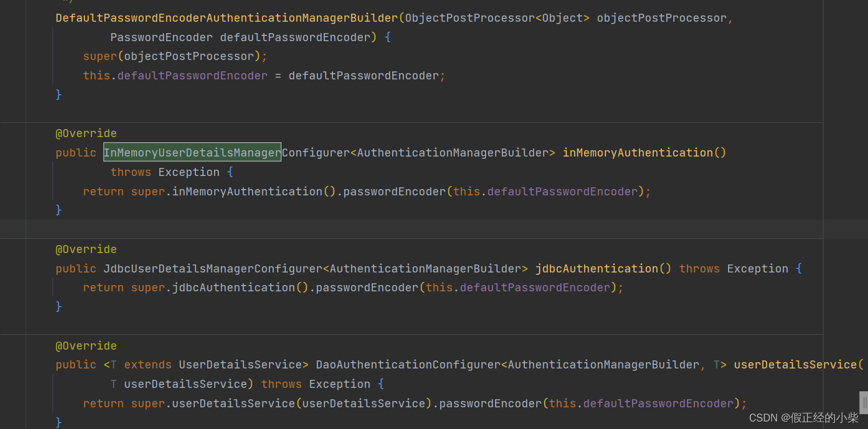
Task: Click 'return' in the jdbcAuthentication body
Action: 103,288
